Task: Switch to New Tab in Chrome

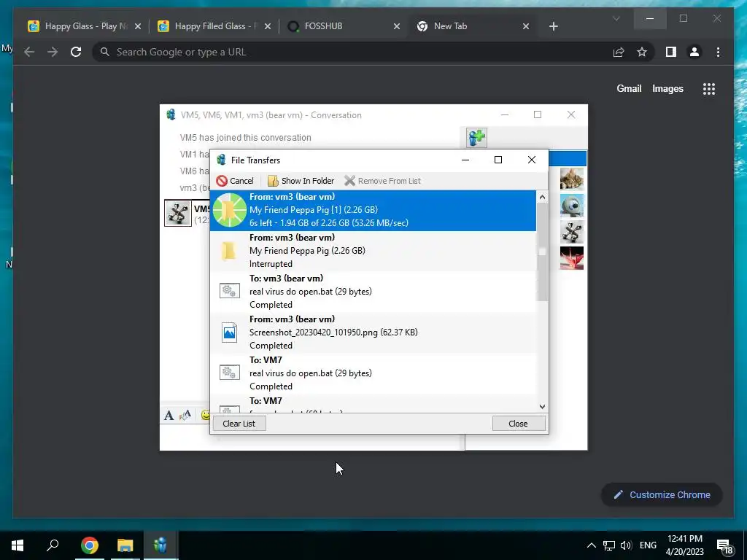Action: [x=473, y=26]
